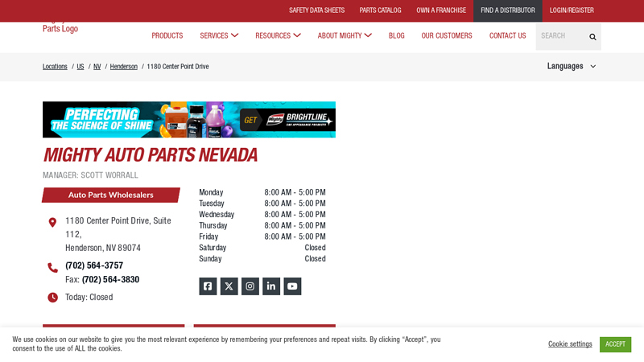Screen dimensions: 644x362
Task: Click the US breadcrumb link
Action: pyautogui.click(x=80, y=67)
